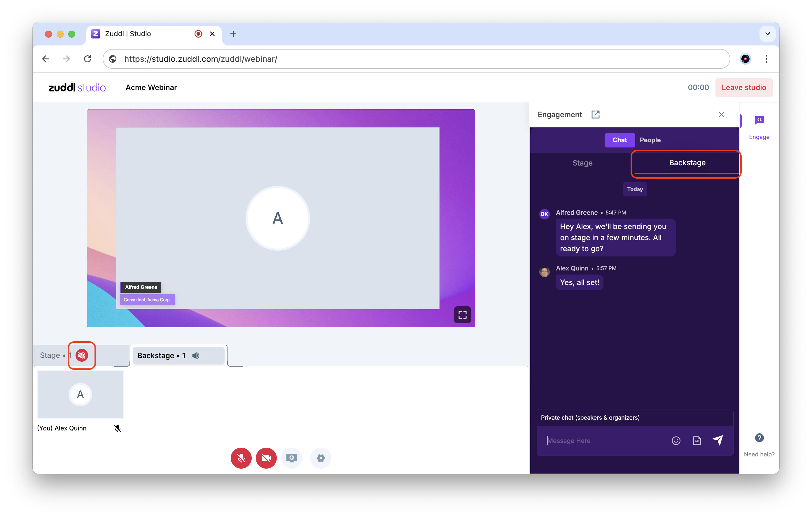The image size is (812, 517).
Task: Click the Alfred Greene name tag on stage
Action: (141, 287)
